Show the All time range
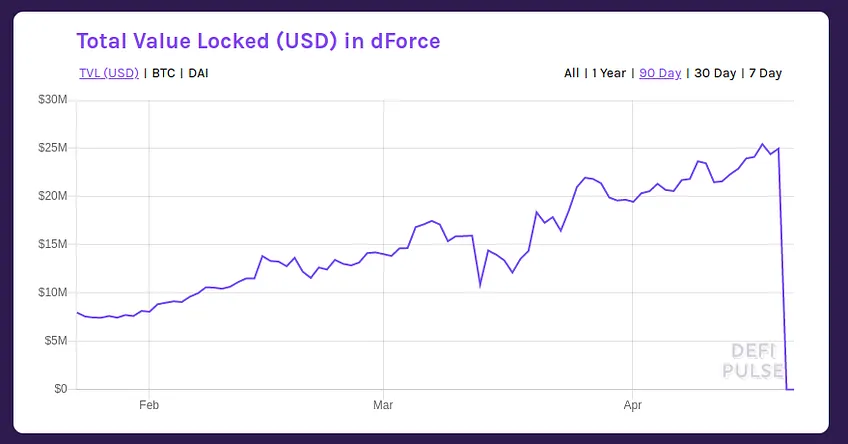 tap(571, 73)
